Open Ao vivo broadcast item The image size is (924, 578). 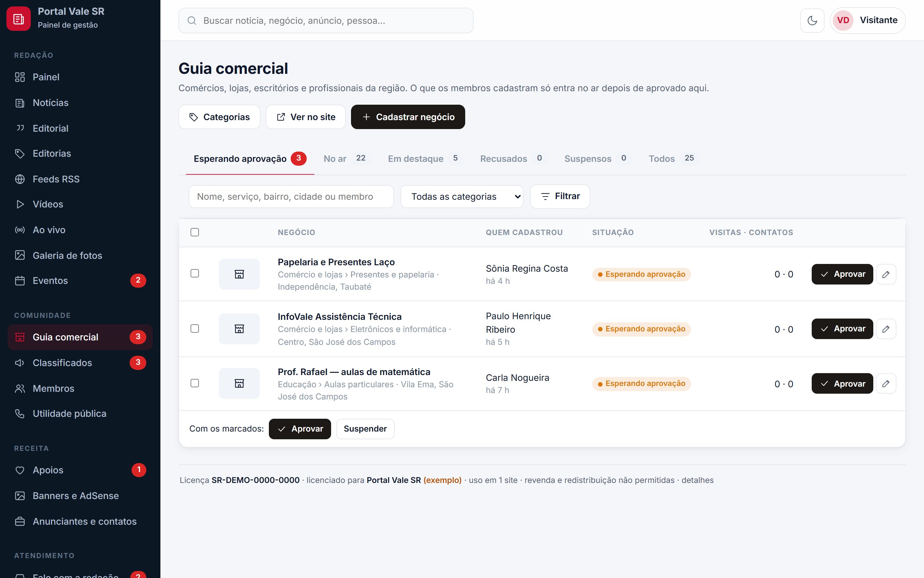[80, 230]
